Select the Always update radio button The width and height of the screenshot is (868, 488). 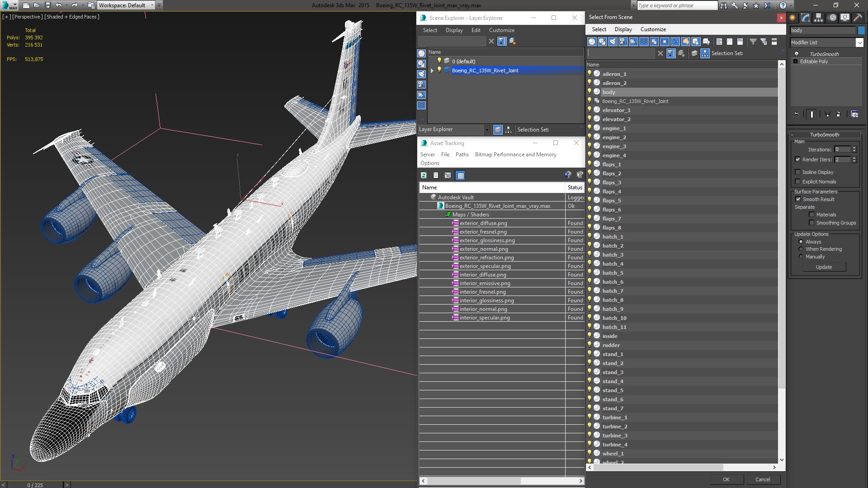pos(801,242)
